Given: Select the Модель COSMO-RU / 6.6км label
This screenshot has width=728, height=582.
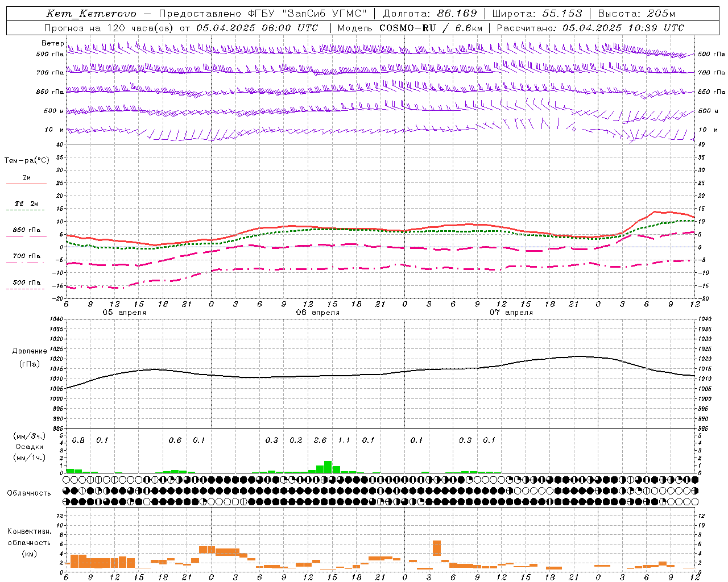Looking at the screenshot, I should (410, 28).
